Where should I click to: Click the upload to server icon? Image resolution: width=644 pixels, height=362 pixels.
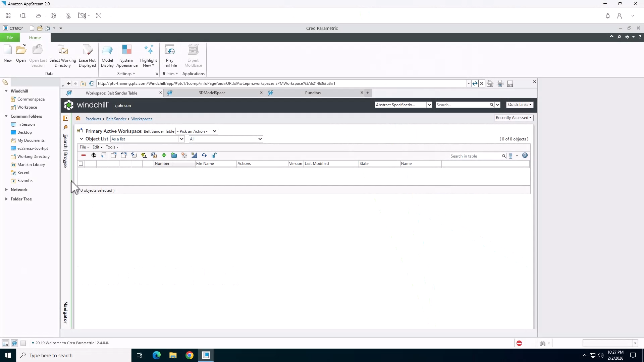[94, 155]
